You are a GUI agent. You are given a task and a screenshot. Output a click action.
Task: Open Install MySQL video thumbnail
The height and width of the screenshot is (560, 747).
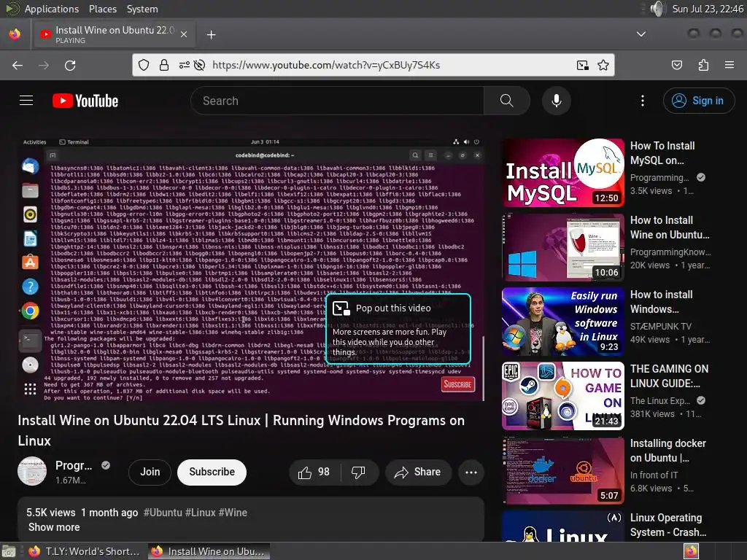(x=563, y=172)
